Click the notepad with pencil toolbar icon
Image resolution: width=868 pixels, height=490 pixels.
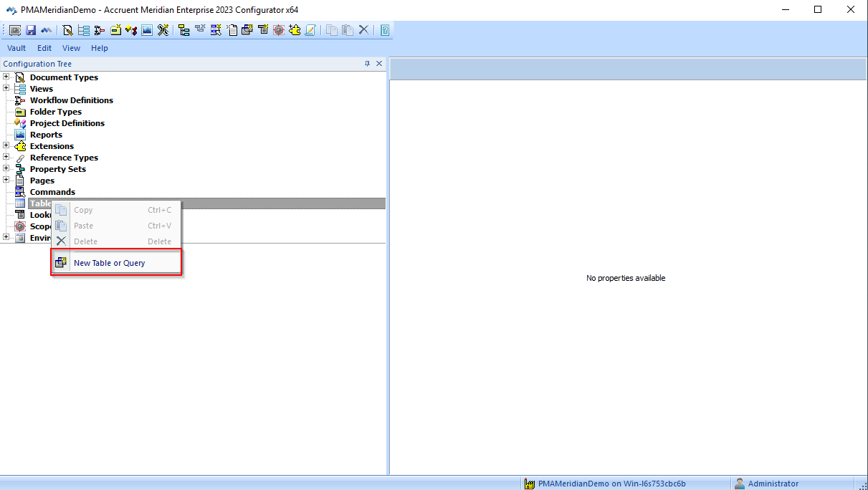tap(310, 30)
